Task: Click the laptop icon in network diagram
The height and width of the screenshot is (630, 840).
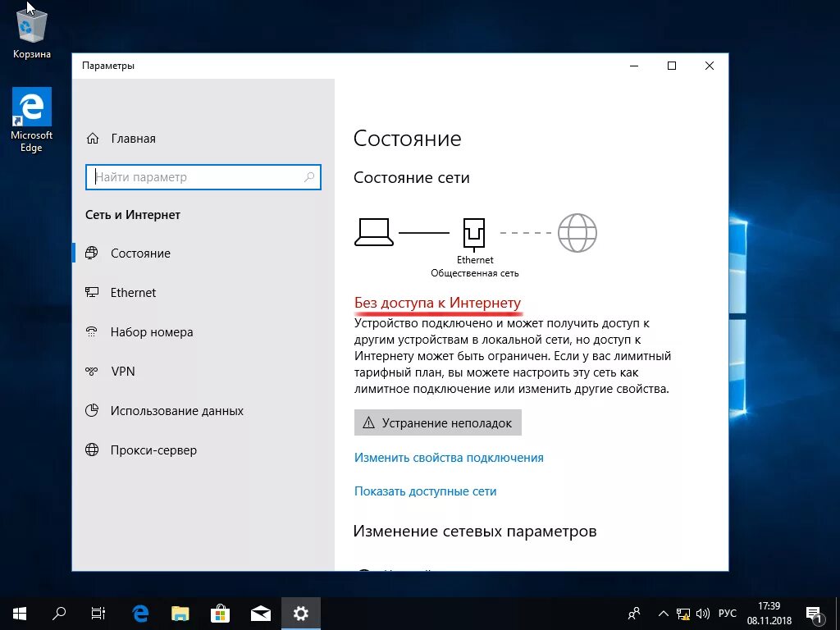Action: pyautogui.click(x=374, y=232)
